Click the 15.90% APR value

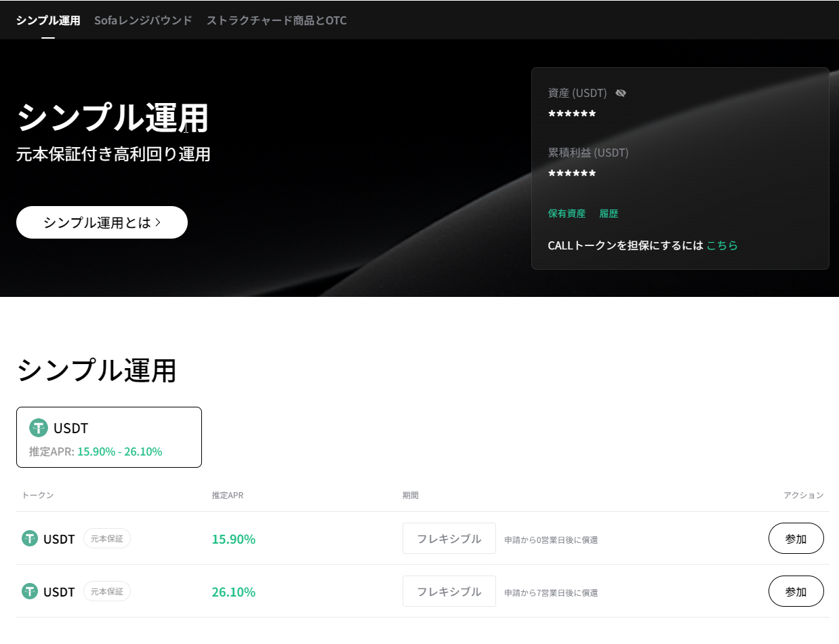click(x=234, y=540)
